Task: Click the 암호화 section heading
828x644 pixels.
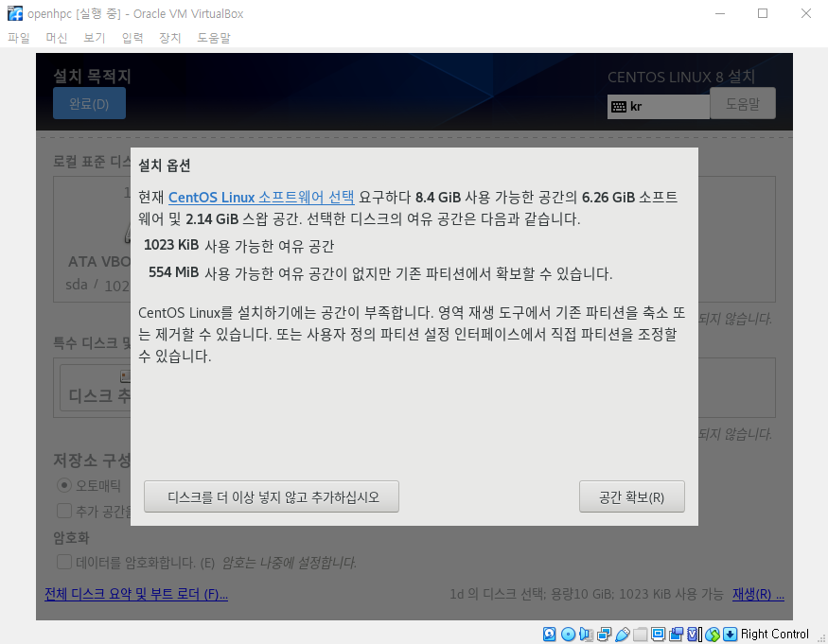Action: point(71,538)
